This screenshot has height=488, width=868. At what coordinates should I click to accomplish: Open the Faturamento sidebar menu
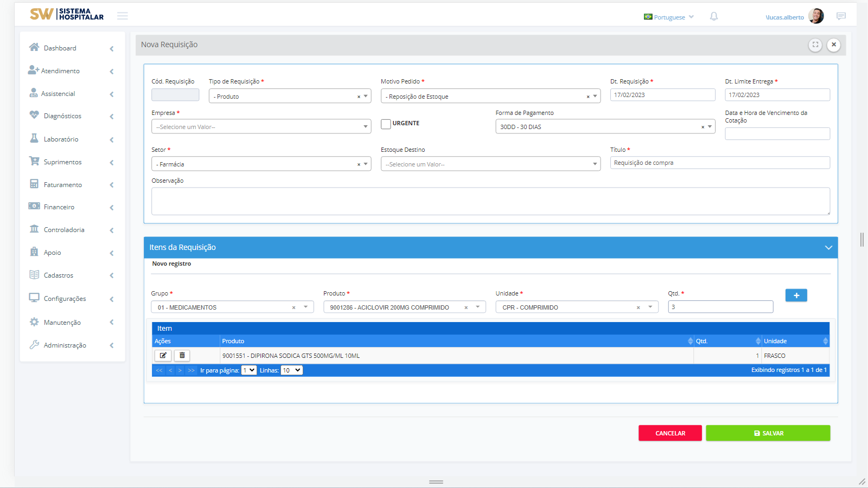pyautogui.click(x=62, y=185)
